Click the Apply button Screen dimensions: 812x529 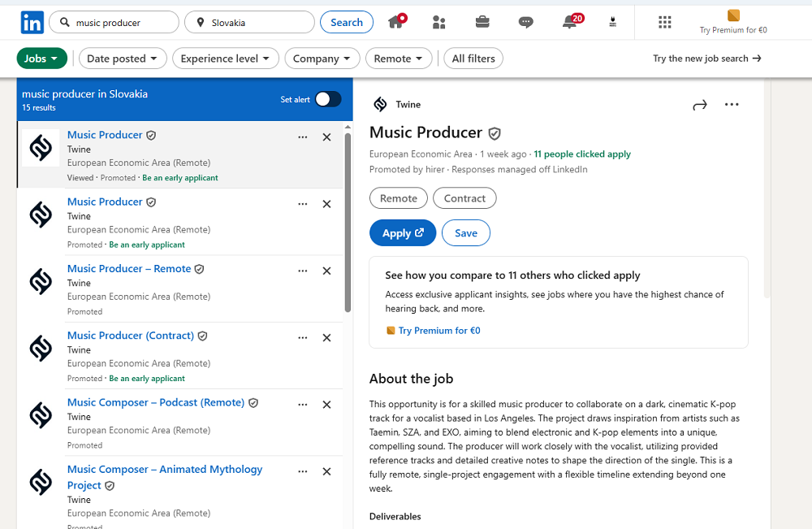point(403,233)
